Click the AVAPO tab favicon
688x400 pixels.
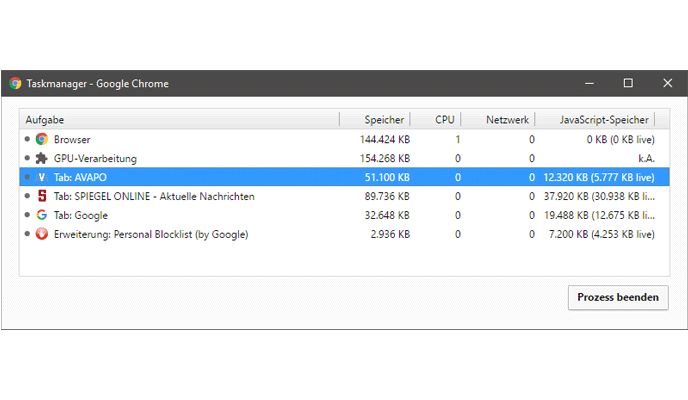pyautogui.click(x=42, y=177)
